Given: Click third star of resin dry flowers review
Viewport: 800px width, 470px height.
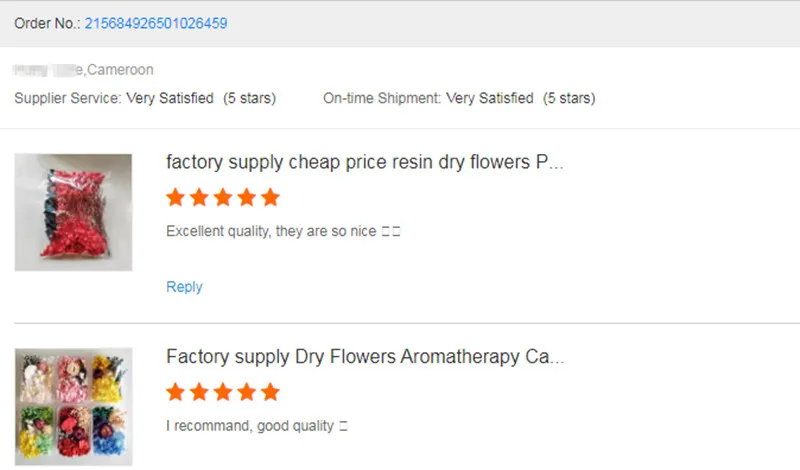Looking at the screenshot, I should (223, 197).
